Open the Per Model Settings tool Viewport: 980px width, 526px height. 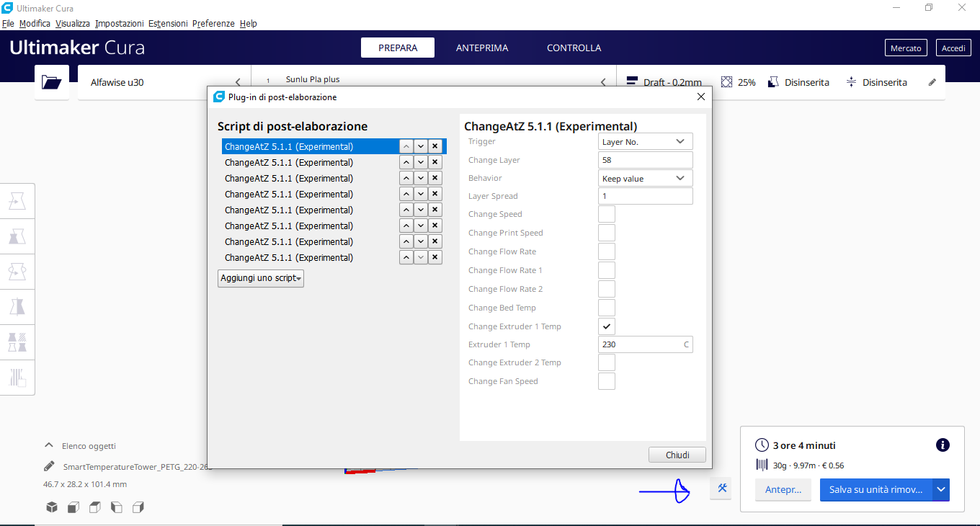point(17,342)
